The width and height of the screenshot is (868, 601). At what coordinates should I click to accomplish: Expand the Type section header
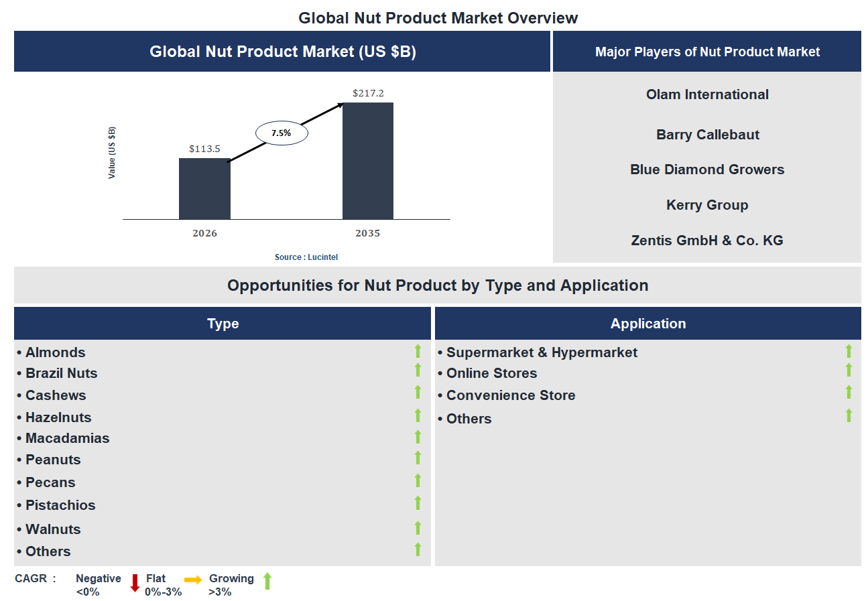[x=223, y=323]
